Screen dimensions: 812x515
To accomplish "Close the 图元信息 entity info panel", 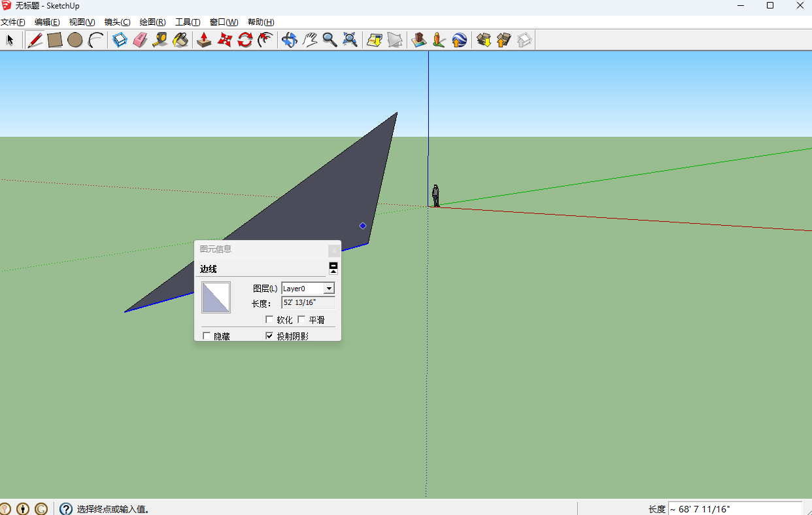I will click(334, 250).
